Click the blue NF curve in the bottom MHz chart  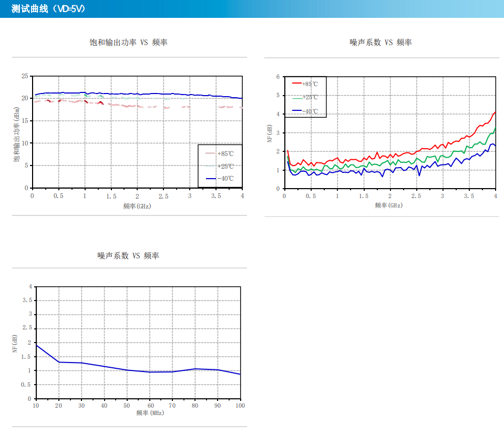(x=138, y=371)
